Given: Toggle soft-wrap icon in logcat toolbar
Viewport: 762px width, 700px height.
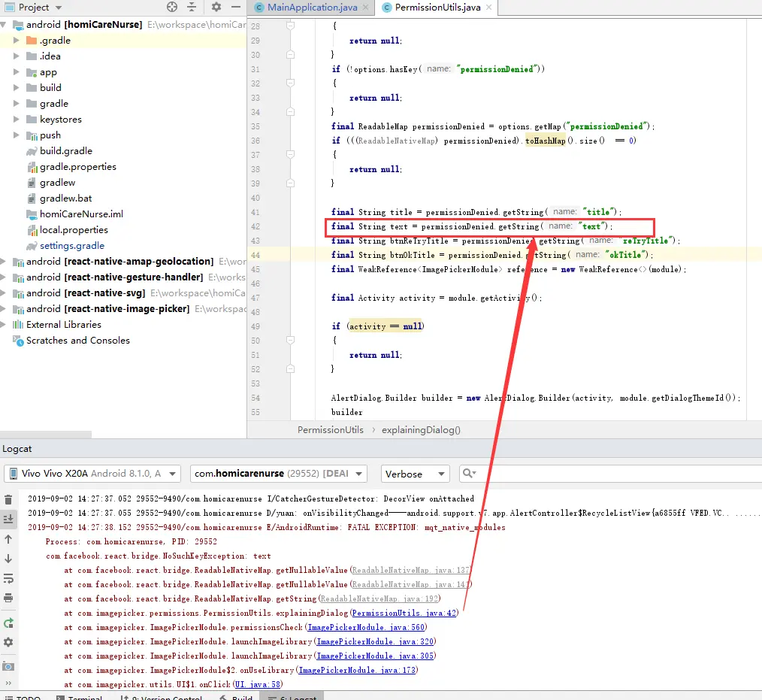Looking at the screenshot, I should point(8,578).
